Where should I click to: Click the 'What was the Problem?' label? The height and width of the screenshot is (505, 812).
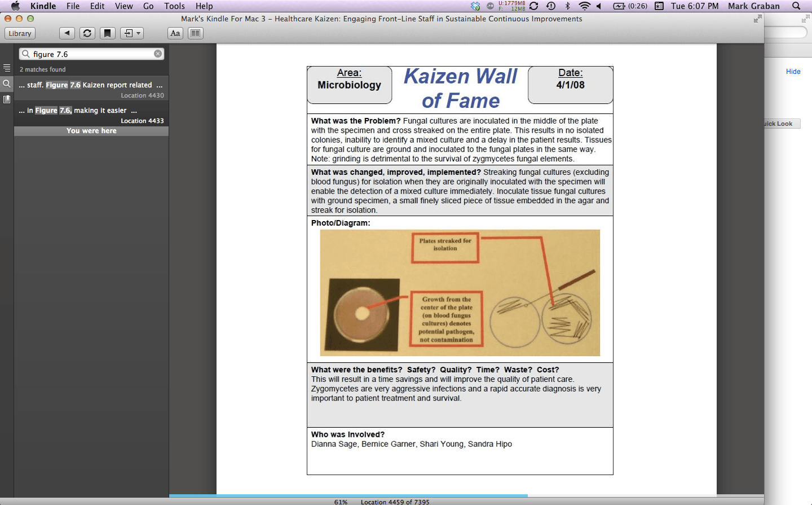point(356,121)
